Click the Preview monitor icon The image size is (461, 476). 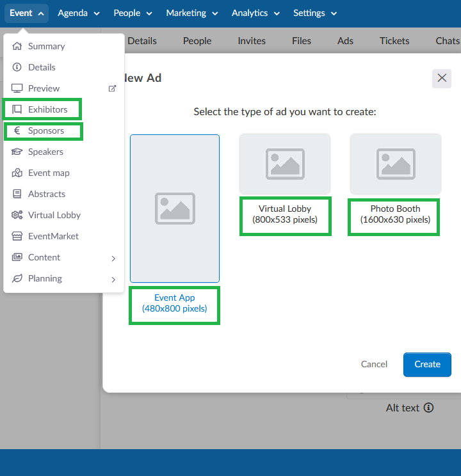[x=17, y=88]
